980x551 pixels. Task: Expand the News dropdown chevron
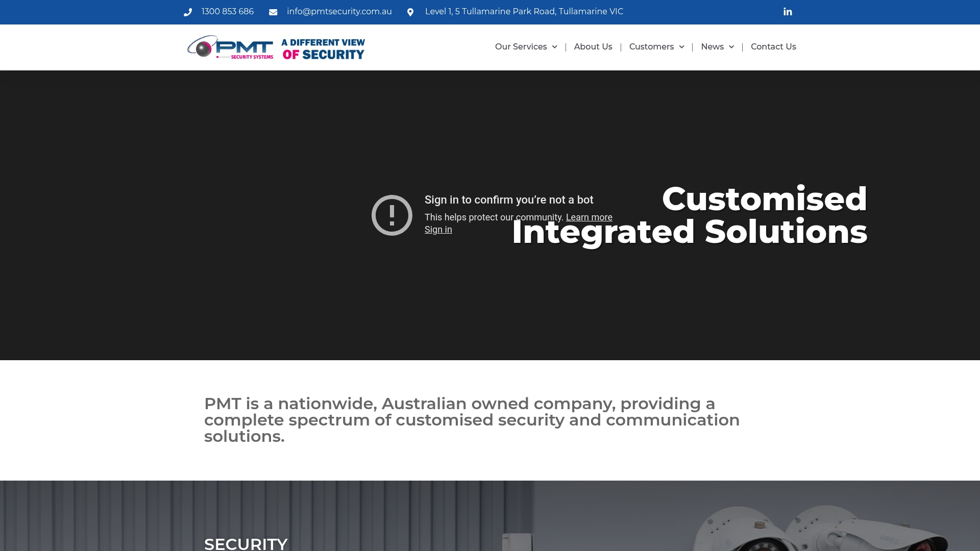pyautogui.click(x=731, y=47)
